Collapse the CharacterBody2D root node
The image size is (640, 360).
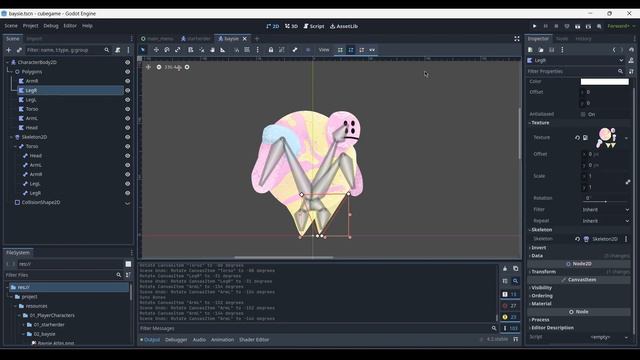(x=7, y=62)
